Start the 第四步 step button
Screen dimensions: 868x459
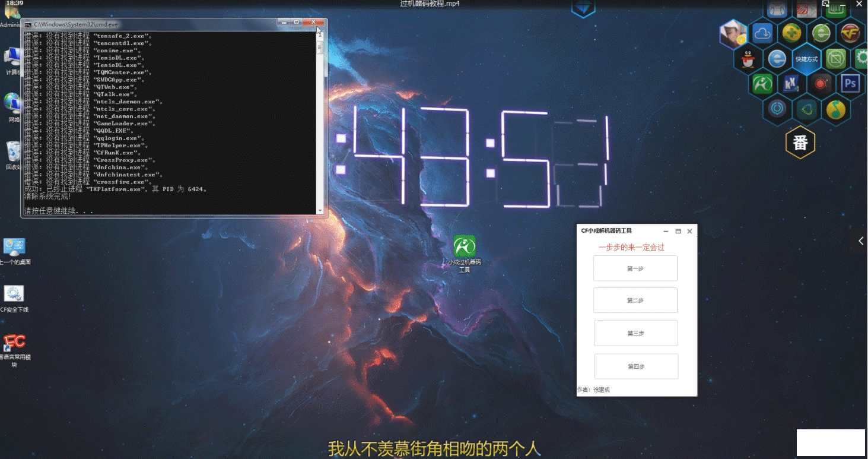point(636,366)
